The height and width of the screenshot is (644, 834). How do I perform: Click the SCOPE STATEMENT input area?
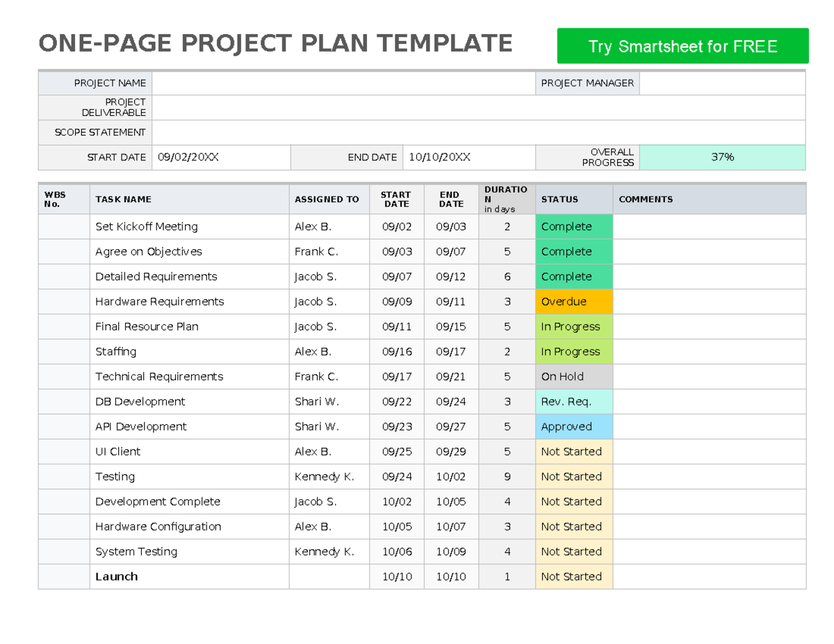(x=480, y=132)
